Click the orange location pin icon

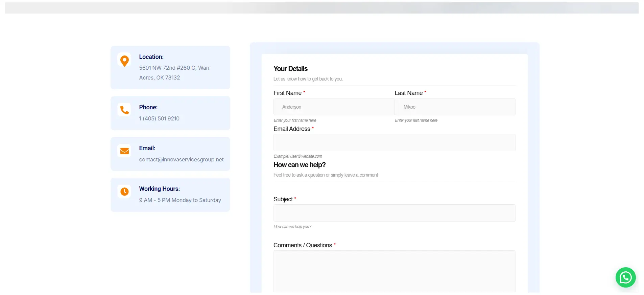pyautogui.click(x=124, y=61)
